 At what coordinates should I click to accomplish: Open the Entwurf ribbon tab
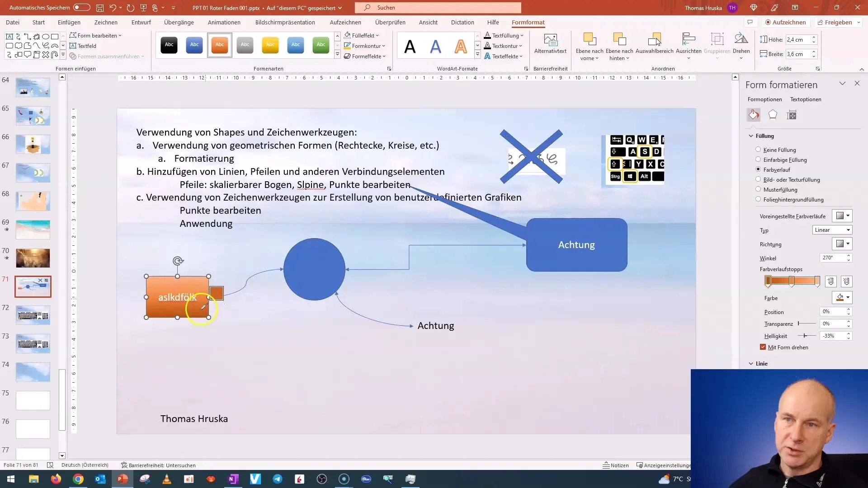pyautogui.click(x=141, y=22)
